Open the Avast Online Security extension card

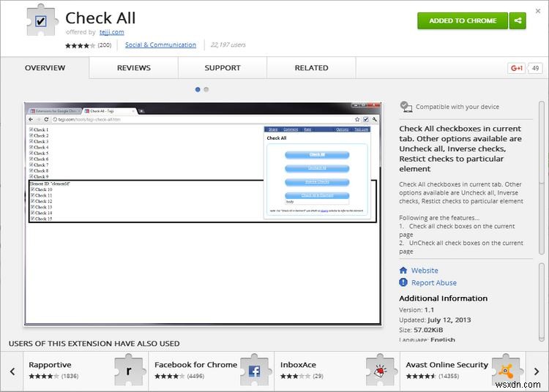click(463, 372)
